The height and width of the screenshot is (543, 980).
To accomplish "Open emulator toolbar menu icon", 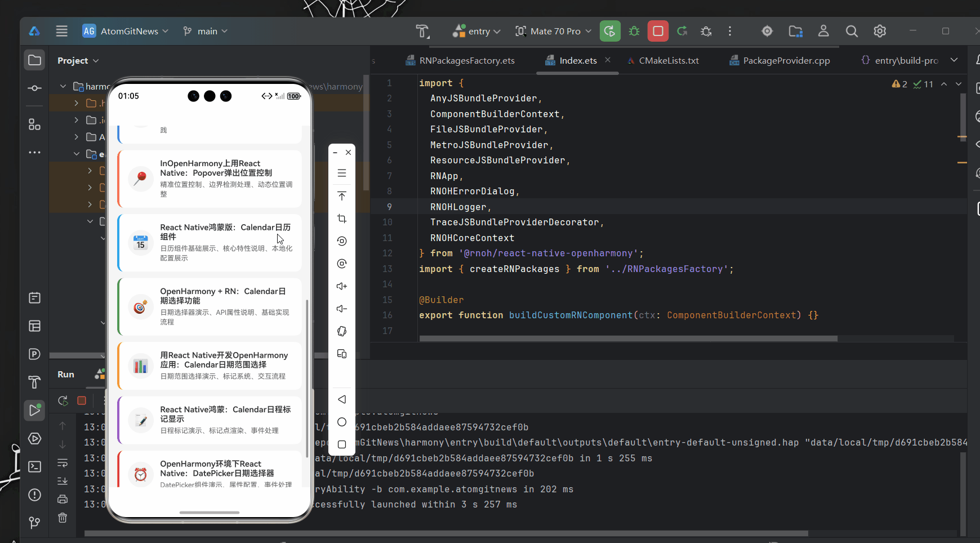I will pos(342,173).
